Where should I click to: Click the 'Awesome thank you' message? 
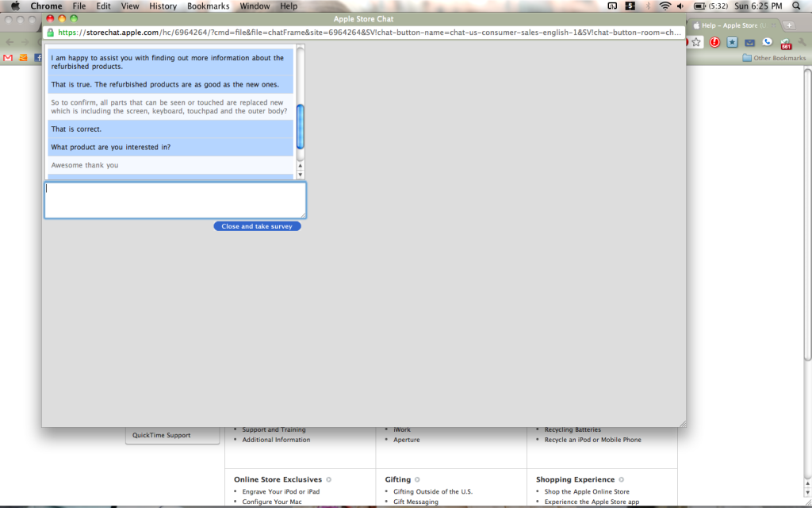(x=170, y=165)
